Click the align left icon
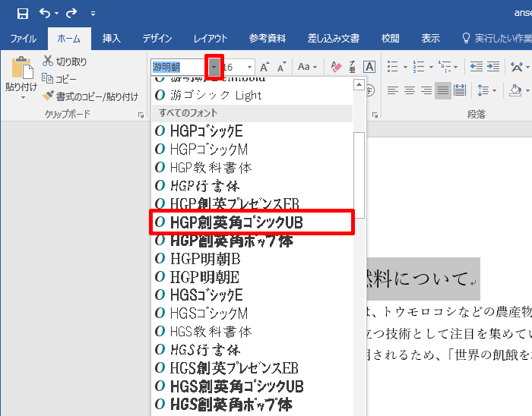 tap(393, 90)
